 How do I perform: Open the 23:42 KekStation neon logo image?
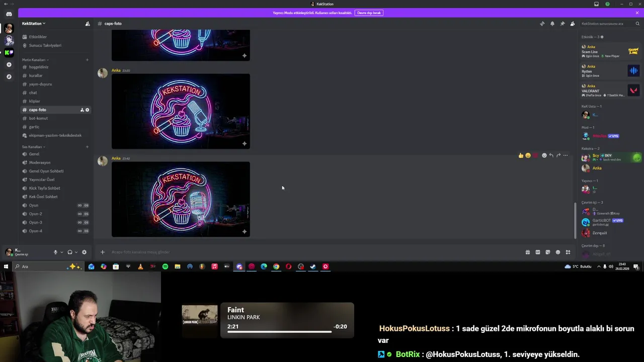[x=181, y=199]
